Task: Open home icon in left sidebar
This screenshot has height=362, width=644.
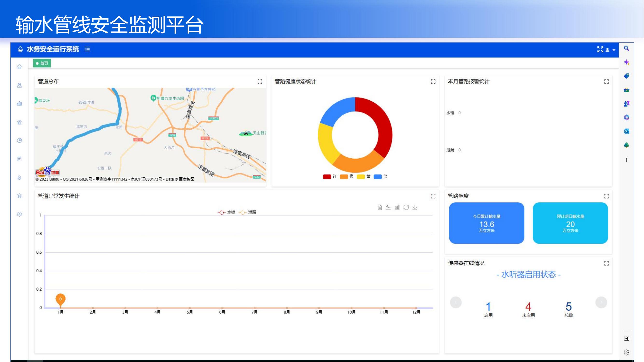Action: (x=19, y=67)
